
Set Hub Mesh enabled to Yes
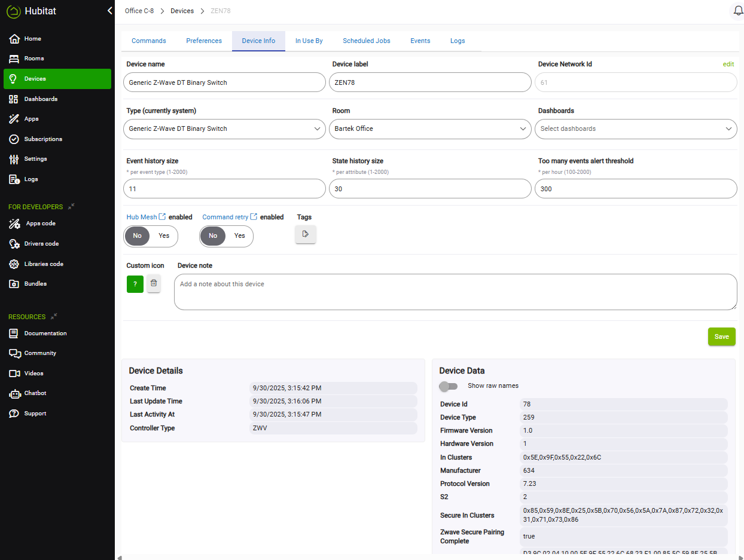tap(164, 236)
